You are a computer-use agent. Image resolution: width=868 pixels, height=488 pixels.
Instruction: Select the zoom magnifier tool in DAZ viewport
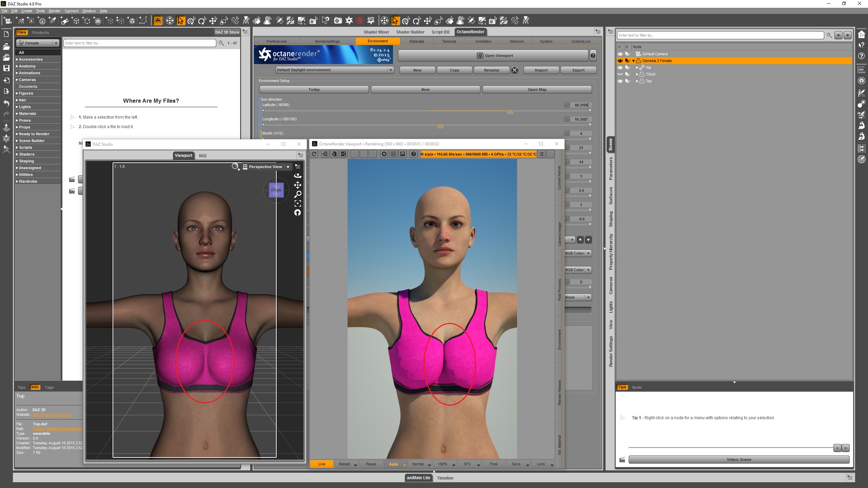click(298, 194)
